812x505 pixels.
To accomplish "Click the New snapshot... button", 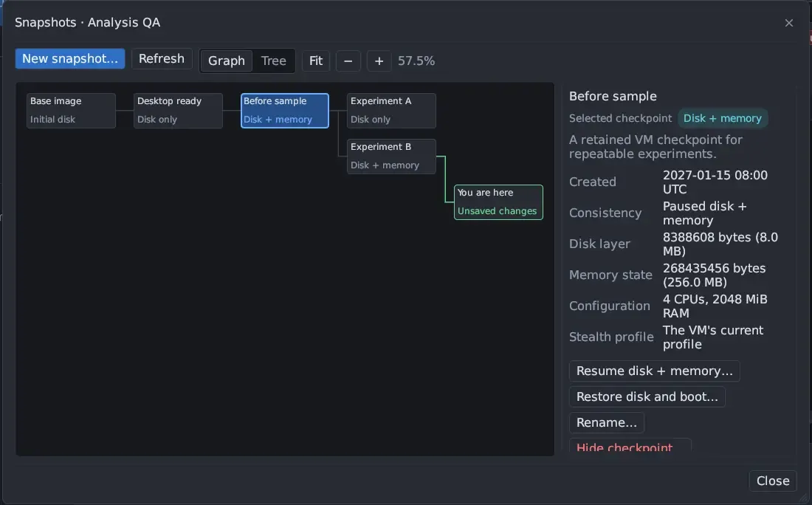I will [70, 59].
